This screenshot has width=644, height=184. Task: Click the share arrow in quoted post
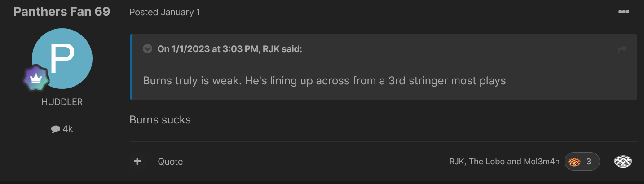pos(622,49)
